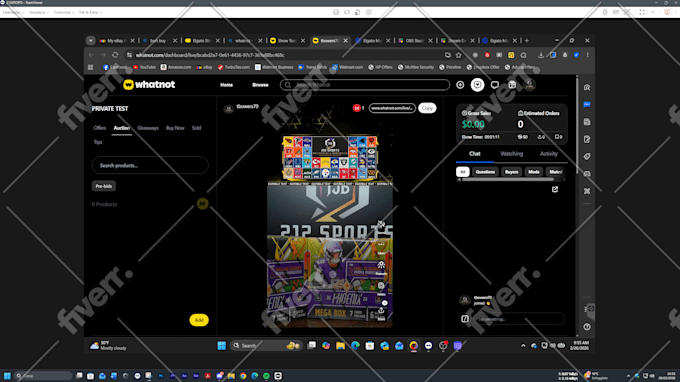680x382 pixels.
Task: Focus the Search Whatnot field
Action: click(x=365, y=85)
